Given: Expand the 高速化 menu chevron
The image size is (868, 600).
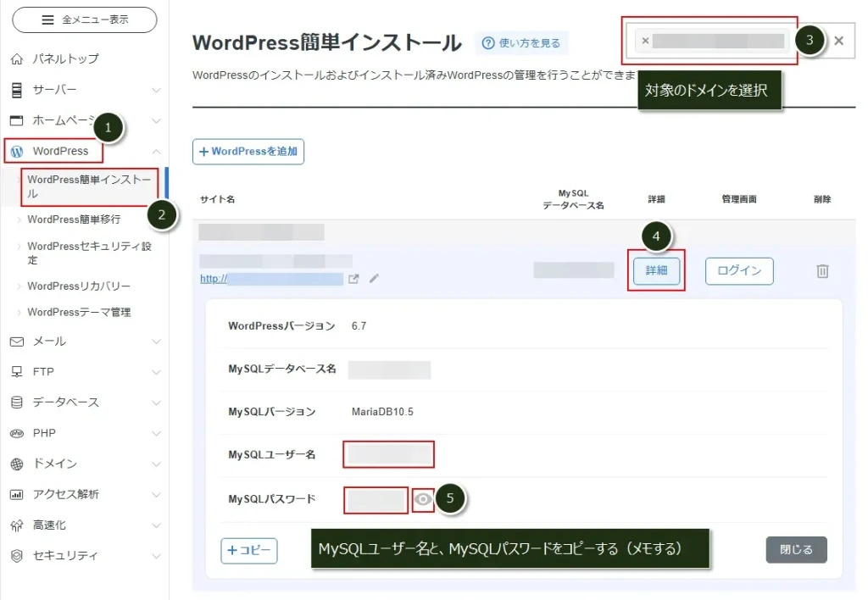Looking at the screenshot, I should click(x=157, y=525).
